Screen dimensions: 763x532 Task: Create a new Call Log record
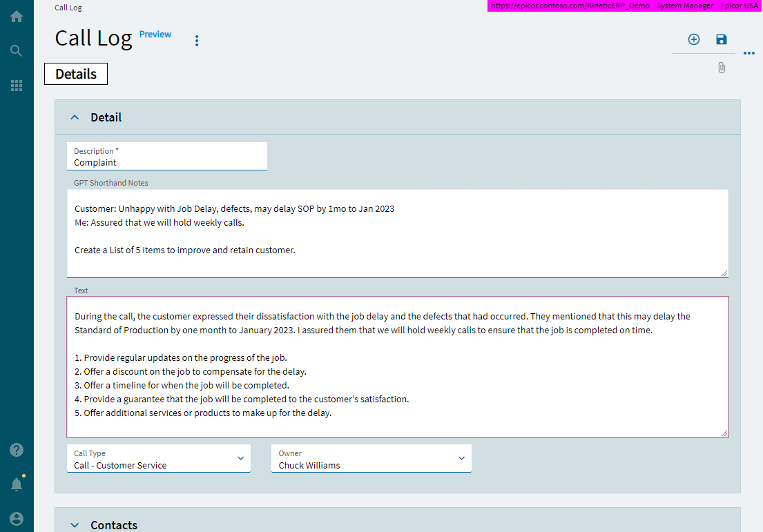pyautogui.click(x=693, y=39)
